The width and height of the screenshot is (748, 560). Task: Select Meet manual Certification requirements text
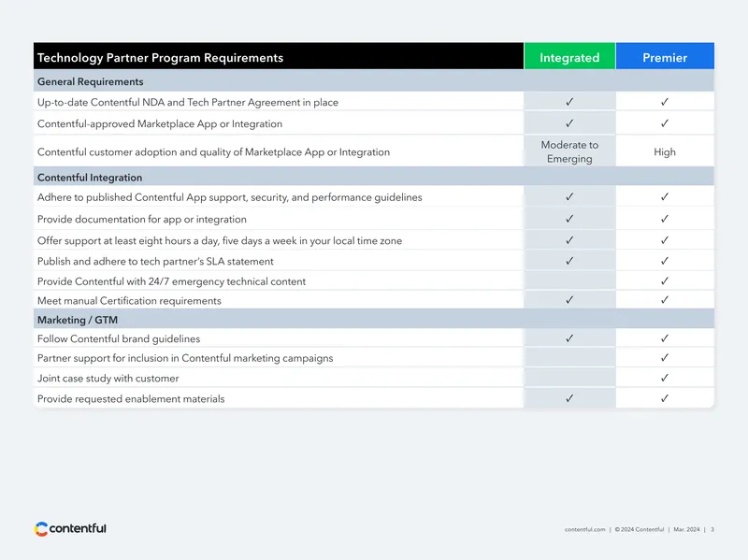tap(129, 300)
